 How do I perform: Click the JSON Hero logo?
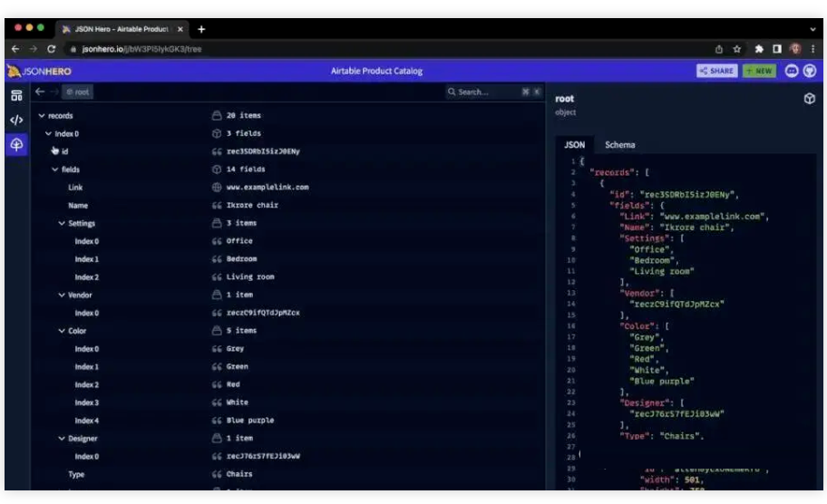(x=40, y=71)
